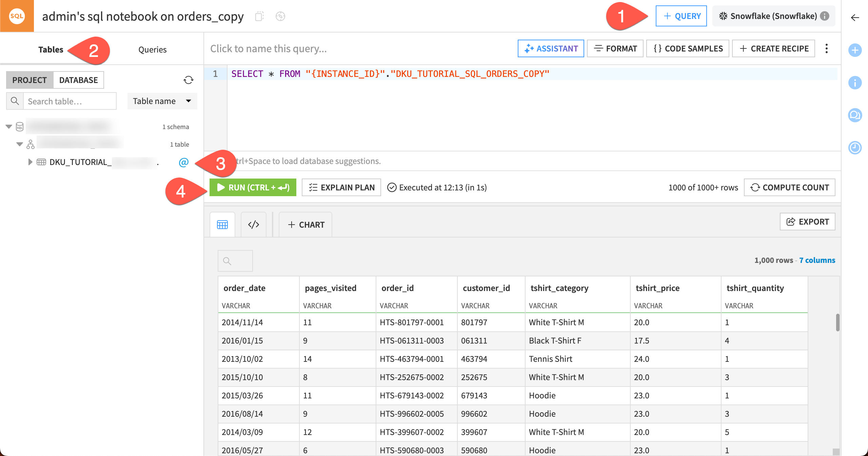Show results in table grid view
This screenshot has height=456, width=868.
click(222, 224)
